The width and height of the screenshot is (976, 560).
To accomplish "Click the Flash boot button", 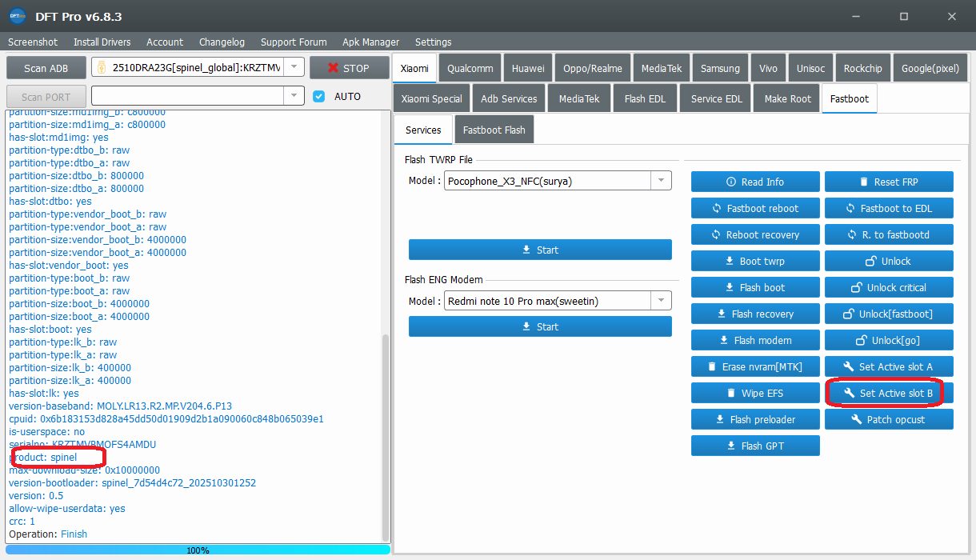I will (x=755, y=287).
